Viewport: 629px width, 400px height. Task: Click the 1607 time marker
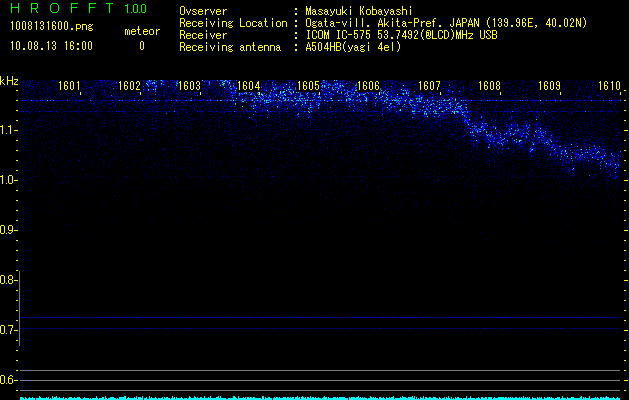[429, 86]
